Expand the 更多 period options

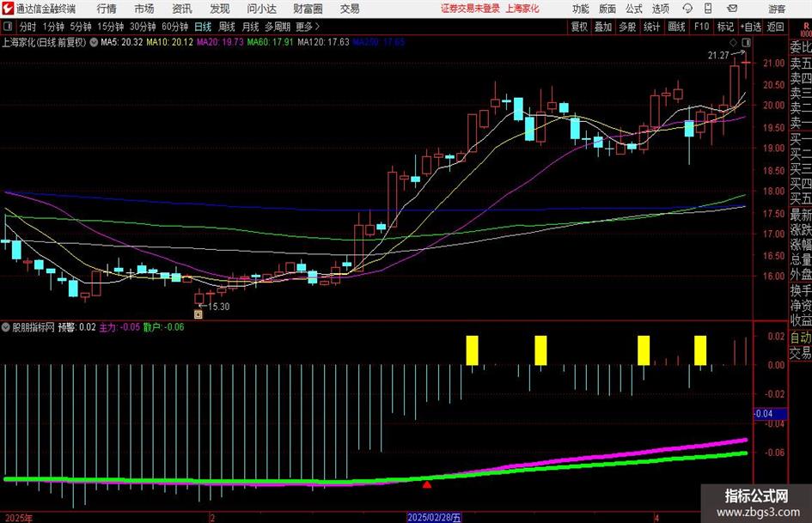[308, 27]
